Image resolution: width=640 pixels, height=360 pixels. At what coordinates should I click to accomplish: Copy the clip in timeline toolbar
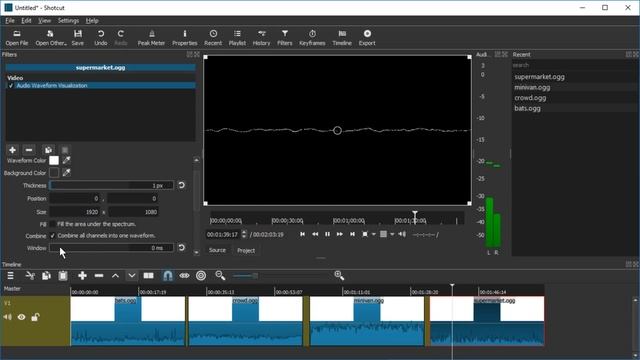pyautogui.click(x=46, y=276)
